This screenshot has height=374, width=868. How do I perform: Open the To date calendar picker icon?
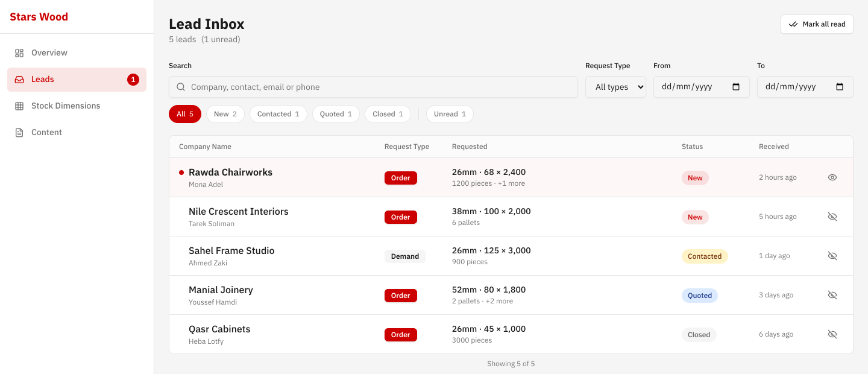[x=840, y=87]
